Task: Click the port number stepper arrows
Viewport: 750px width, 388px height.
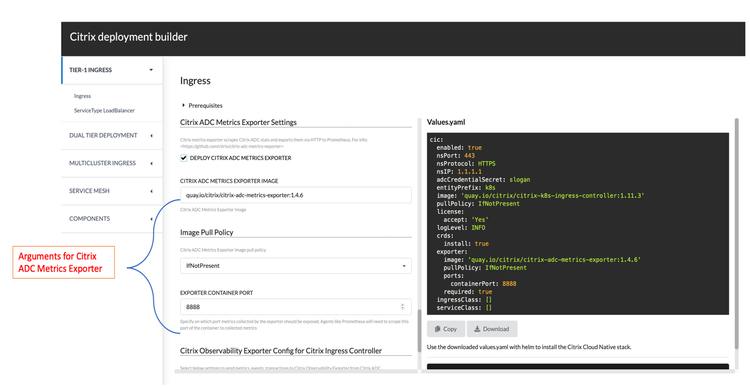Action: click(x=402, y=307)
